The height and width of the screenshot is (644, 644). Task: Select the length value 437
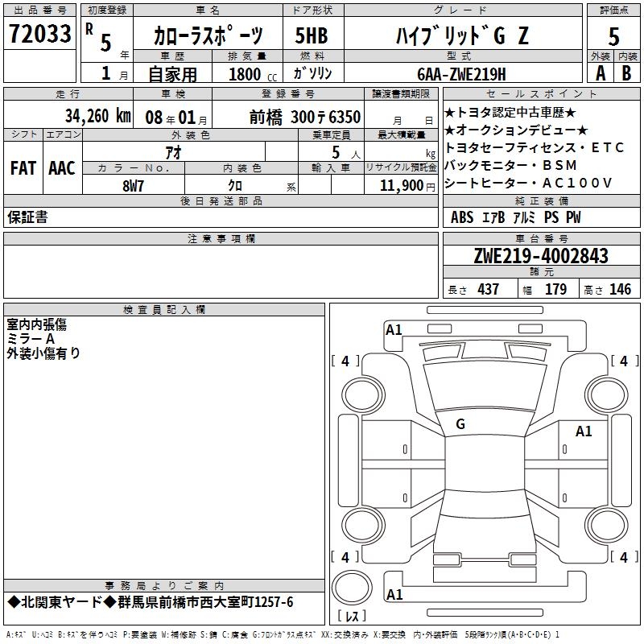[489, 290]
